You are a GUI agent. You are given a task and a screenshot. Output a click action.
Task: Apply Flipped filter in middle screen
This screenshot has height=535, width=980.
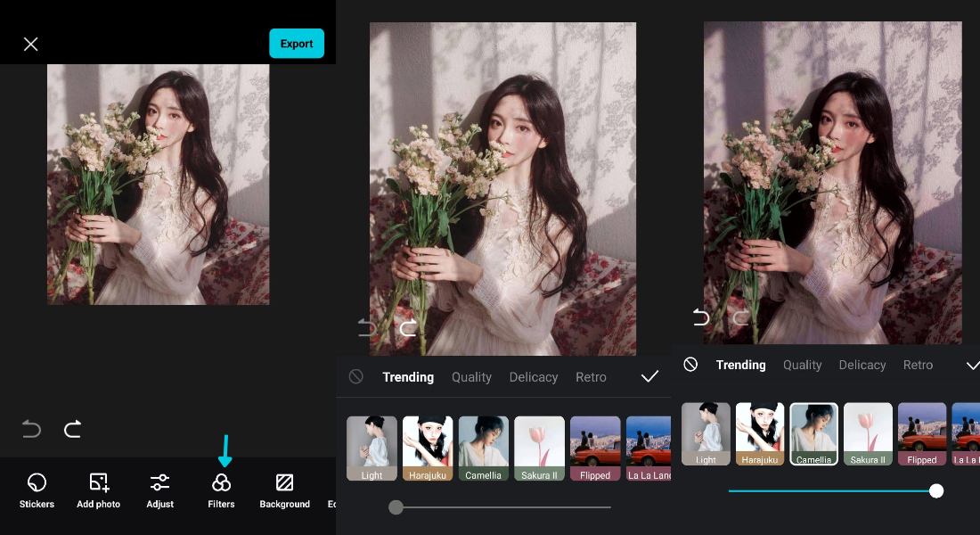595,448
